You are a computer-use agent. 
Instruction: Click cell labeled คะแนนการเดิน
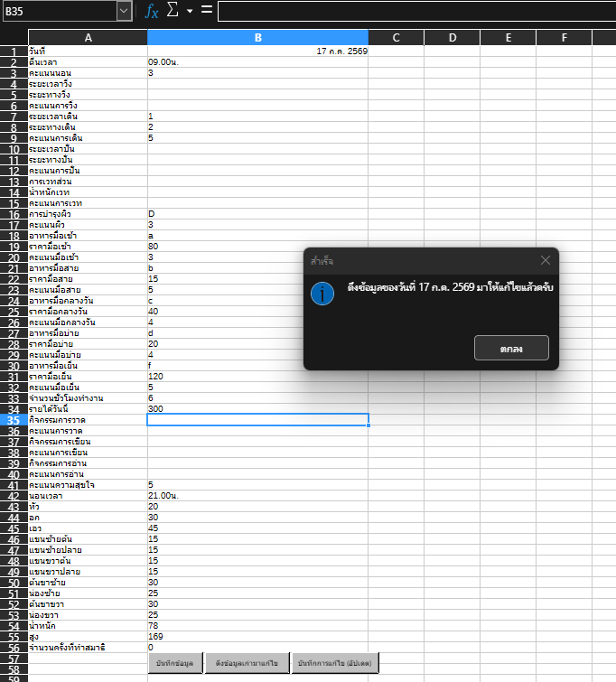(x=88, y=138)
